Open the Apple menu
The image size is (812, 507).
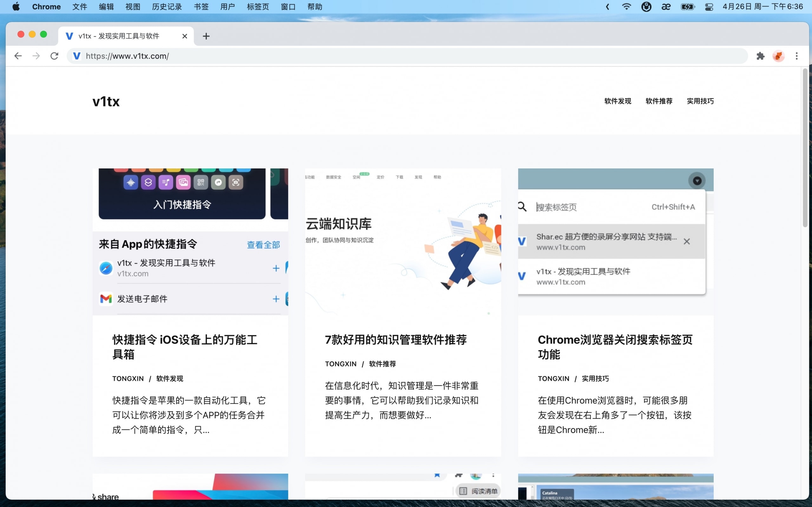tap(16, 7)
